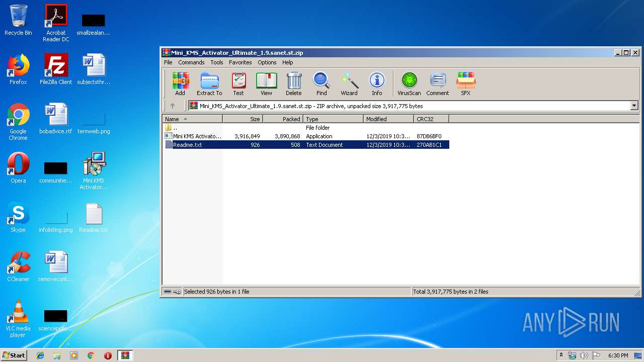The width and height of the screenshot is (644, 362).
Task: Click the Extract To toolbar icon
Action: pos(209,83)
